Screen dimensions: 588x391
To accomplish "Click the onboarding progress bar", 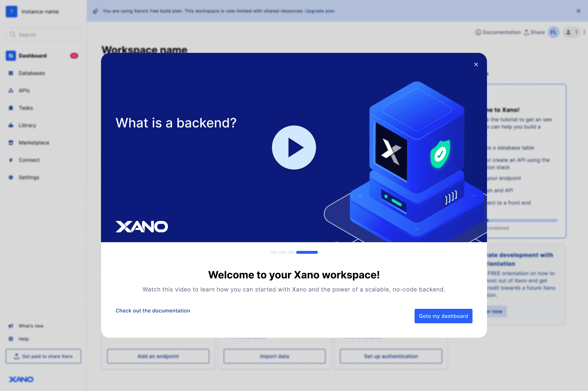I will coord(522,220).
